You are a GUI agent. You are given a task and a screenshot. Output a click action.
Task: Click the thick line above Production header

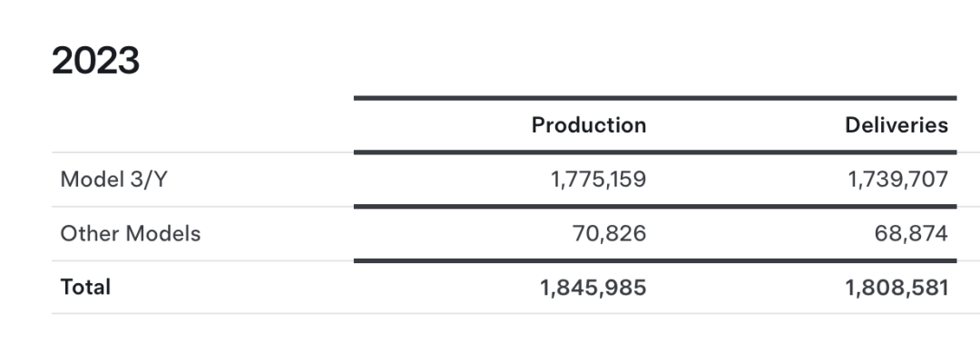click(x=655, y=98)
